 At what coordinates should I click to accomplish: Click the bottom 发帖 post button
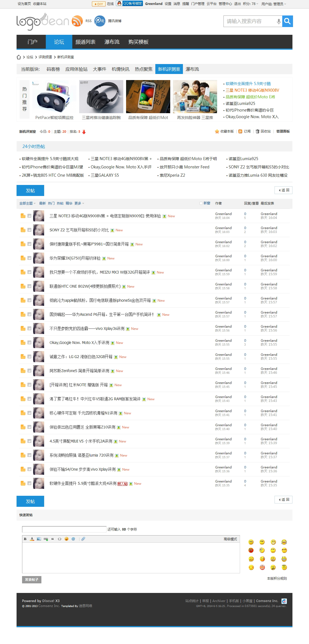tap(30, 501)
